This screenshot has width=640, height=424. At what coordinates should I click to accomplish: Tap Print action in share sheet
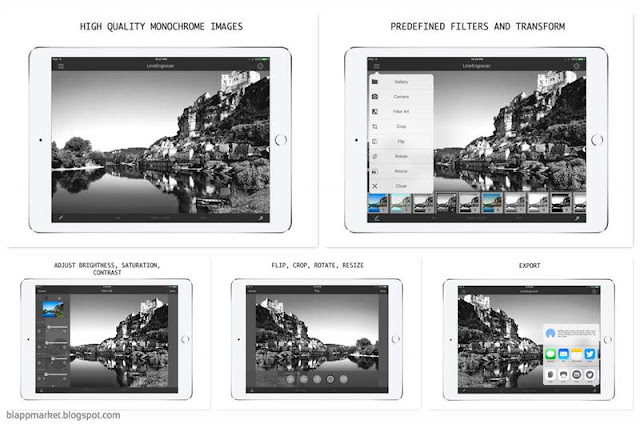coord(564,374)
